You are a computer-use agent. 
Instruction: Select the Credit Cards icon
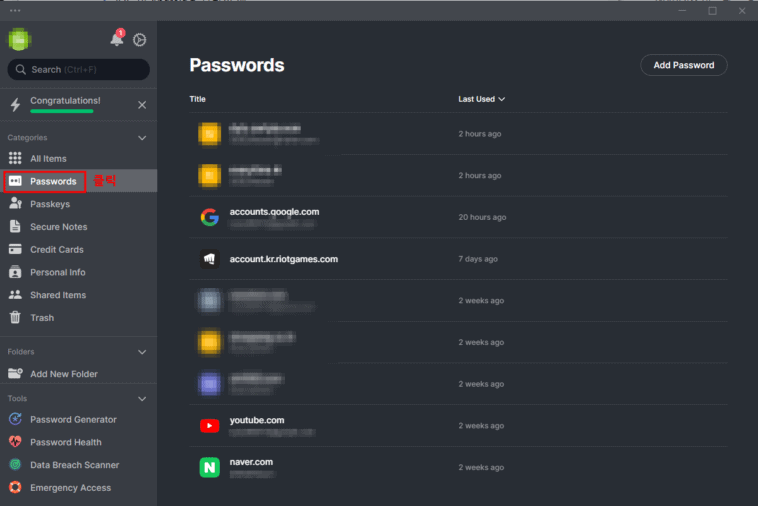pos(15,250)
